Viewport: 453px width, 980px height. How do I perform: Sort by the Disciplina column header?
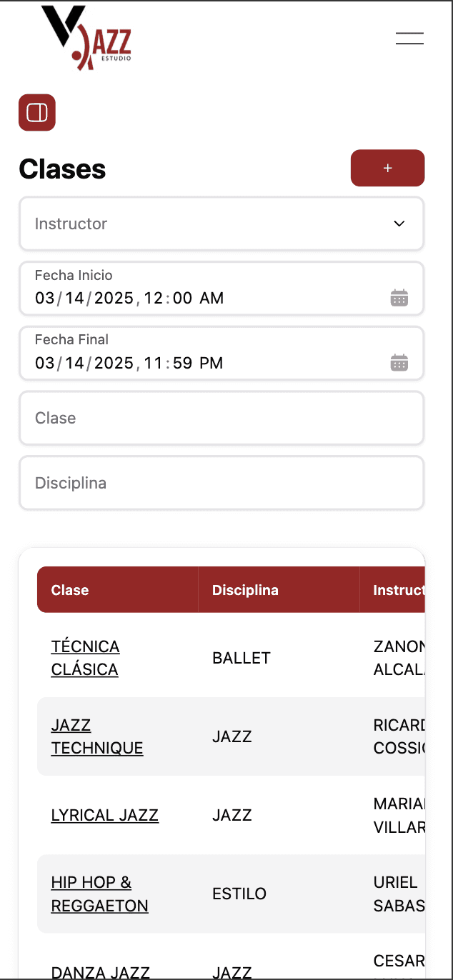pos(245,590)
